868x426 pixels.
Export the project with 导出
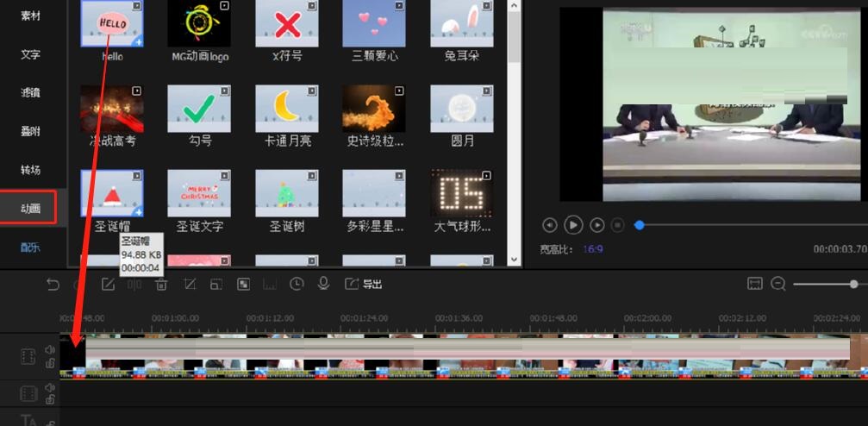click(363, 285)
